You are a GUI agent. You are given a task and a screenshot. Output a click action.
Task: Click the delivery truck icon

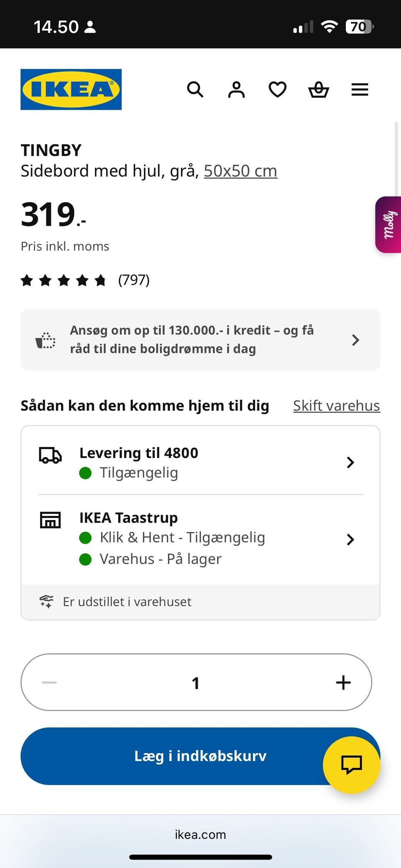click(x=50, y=455)
